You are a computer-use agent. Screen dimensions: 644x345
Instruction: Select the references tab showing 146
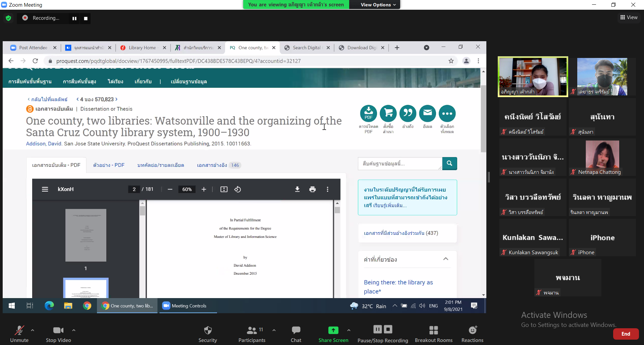click(218, 165)
